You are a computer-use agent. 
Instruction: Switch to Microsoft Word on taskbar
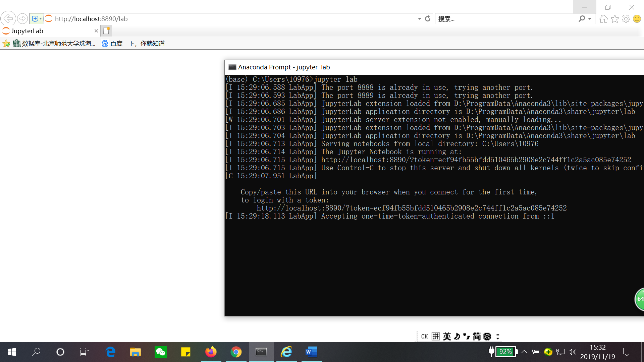pyautogui.click(x=312, y=352)
